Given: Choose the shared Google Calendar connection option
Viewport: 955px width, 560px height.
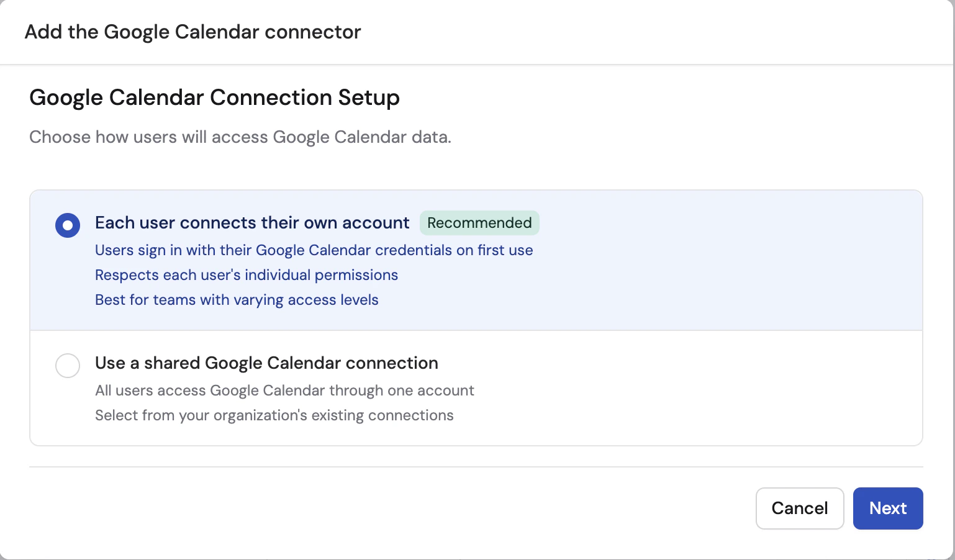Looking at the screenshot, I should 68,366.
